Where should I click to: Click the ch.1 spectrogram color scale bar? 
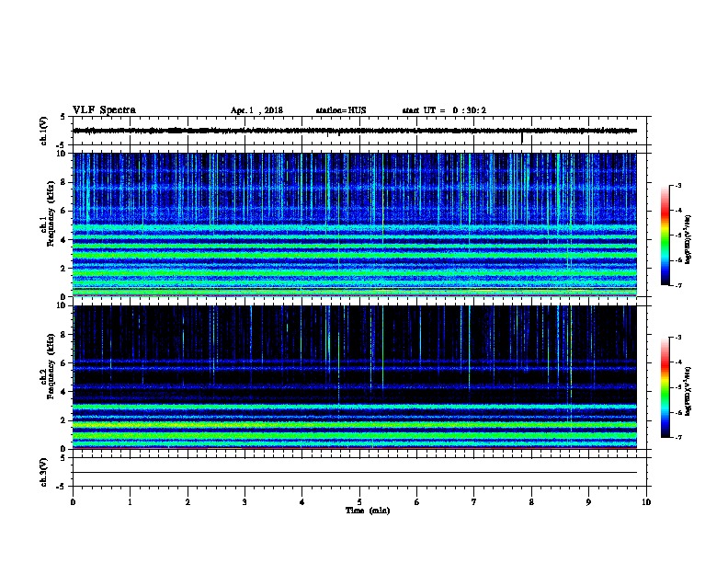click(665, 236)
